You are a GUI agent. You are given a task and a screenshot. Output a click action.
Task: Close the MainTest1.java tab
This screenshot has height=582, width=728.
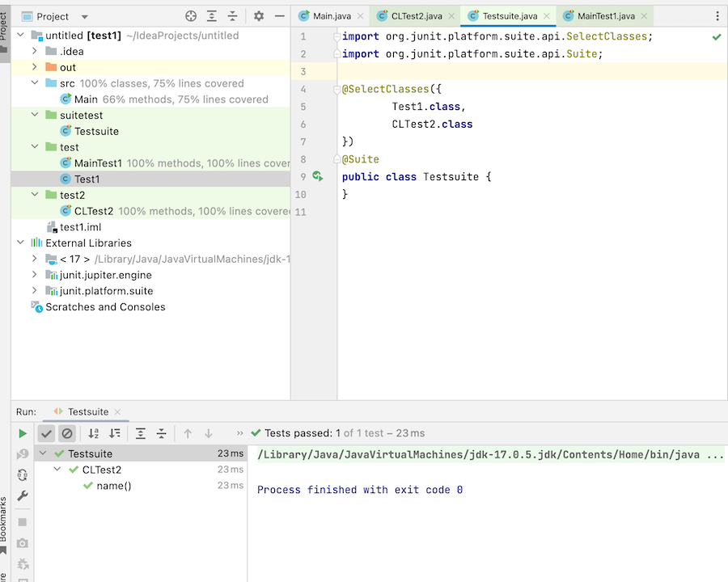644,16
